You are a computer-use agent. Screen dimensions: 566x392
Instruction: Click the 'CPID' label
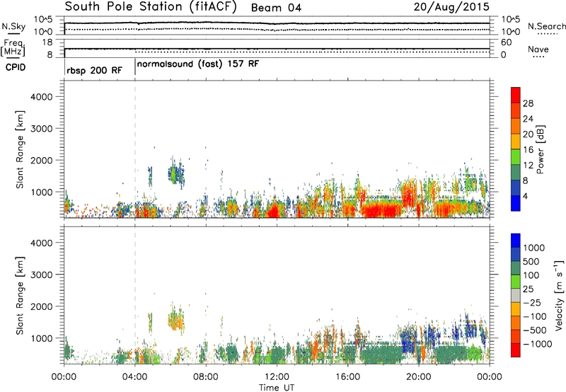coord(16,67)
